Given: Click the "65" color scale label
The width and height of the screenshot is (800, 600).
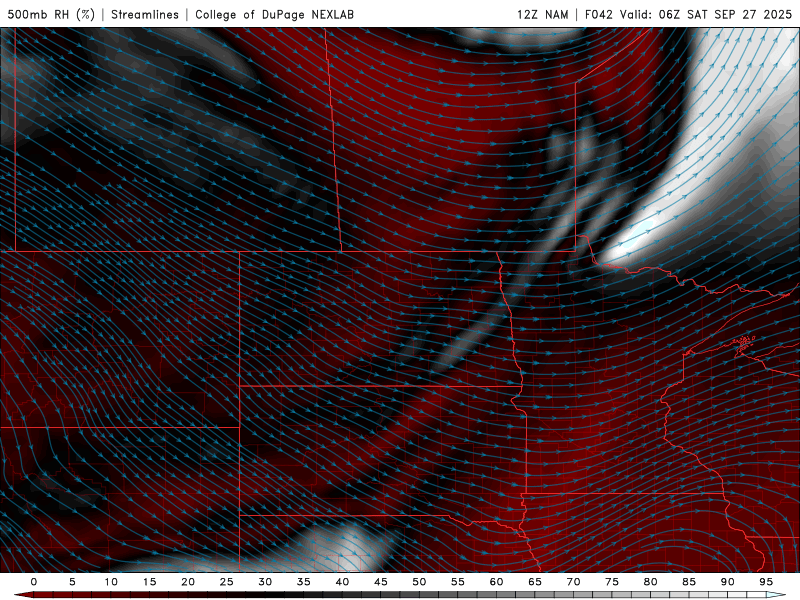Looking at the screenshot, I should coord(535,582).
